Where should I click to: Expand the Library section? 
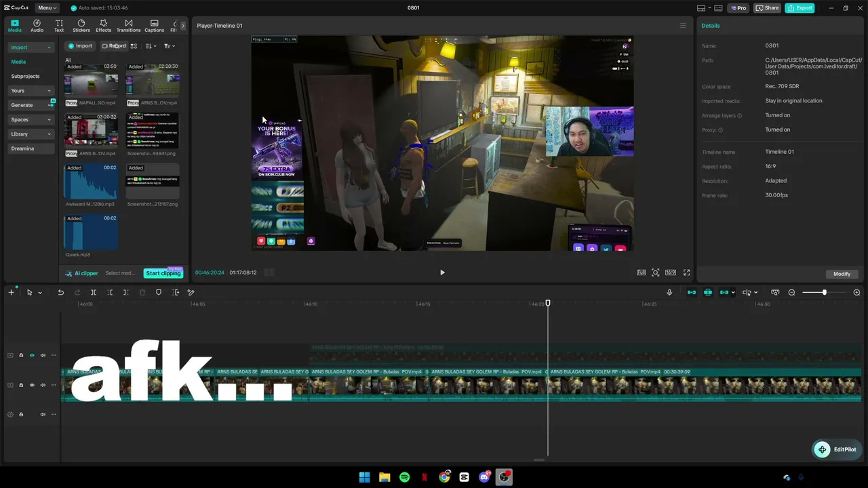coord(31,134)
